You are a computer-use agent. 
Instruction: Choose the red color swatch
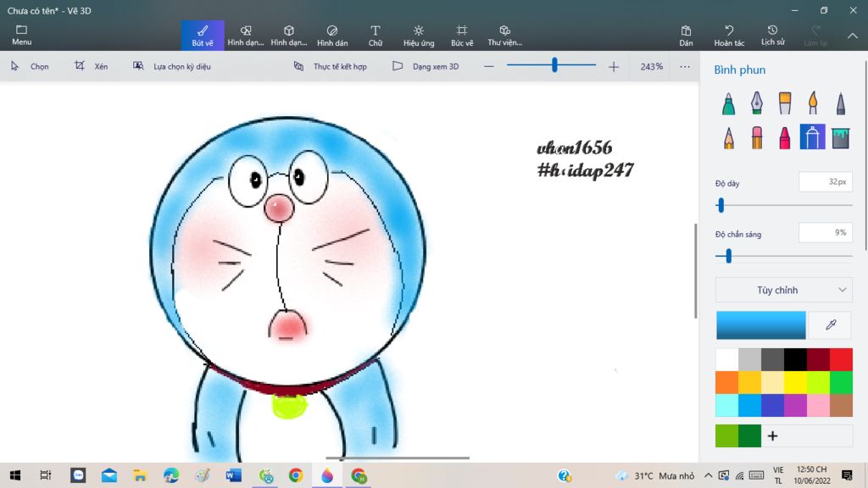click(842, 359)
